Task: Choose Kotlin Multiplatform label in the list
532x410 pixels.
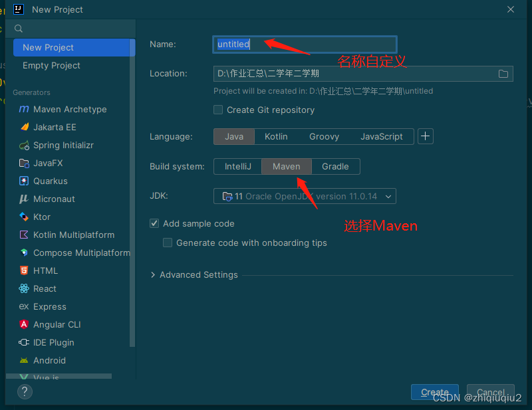Action: pos(74,235)
